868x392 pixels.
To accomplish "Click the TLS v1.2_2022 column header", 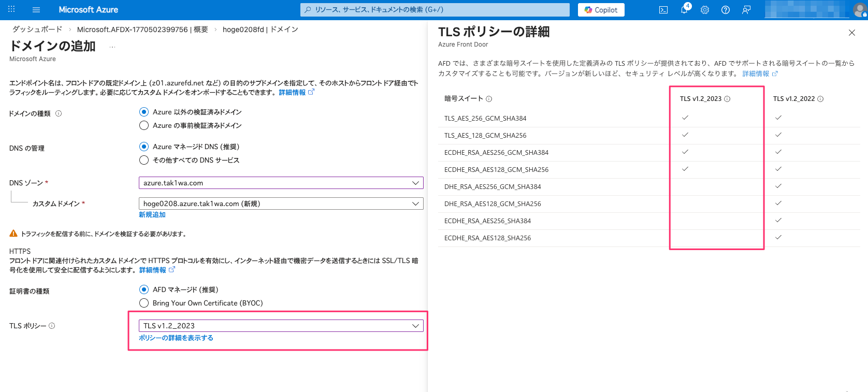I will point(794,99).
